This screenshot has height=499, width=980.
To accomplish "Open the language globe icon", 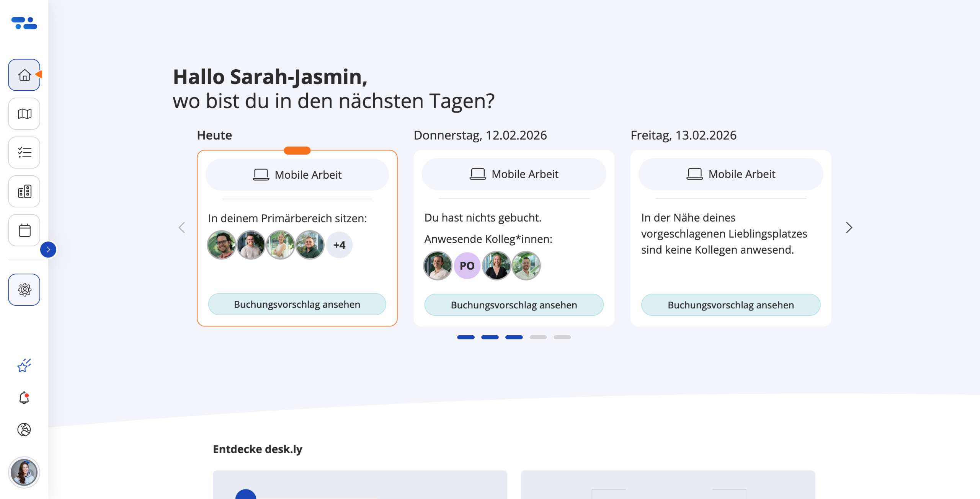I will [x=24, y=429].
